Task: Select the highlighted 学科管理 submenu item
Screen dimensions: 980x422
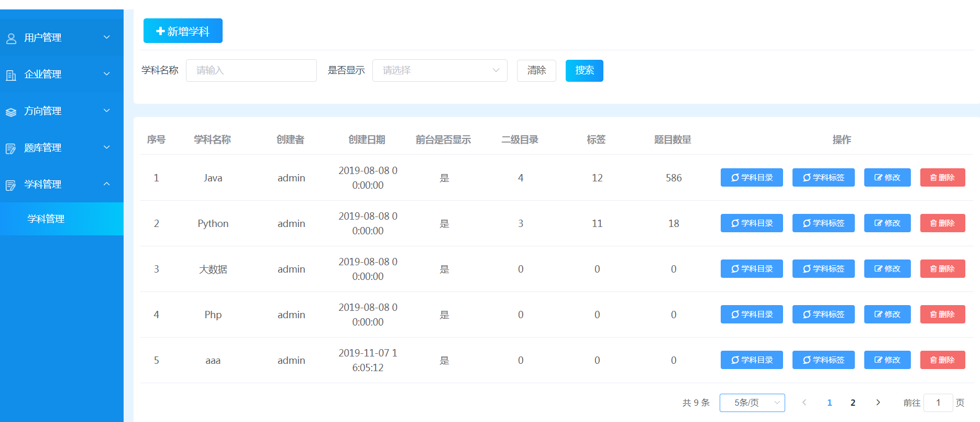Action: (62, 219)
